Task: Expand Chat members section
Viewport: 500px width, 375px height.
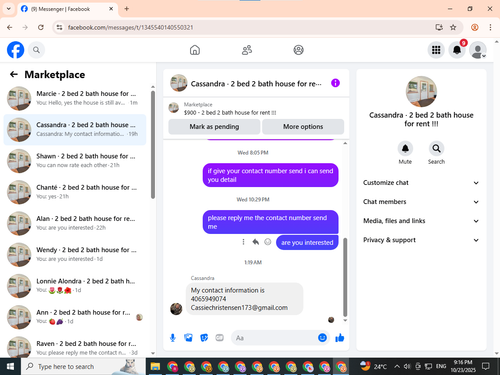Action: tap(421, 202)
